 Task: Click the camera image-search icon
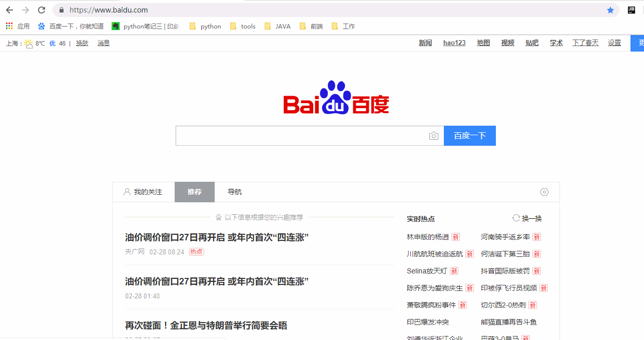[x=434, y=136]
